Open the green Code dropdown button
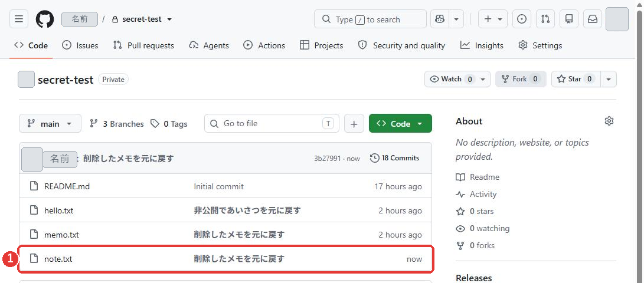 (x=400, y=123)
